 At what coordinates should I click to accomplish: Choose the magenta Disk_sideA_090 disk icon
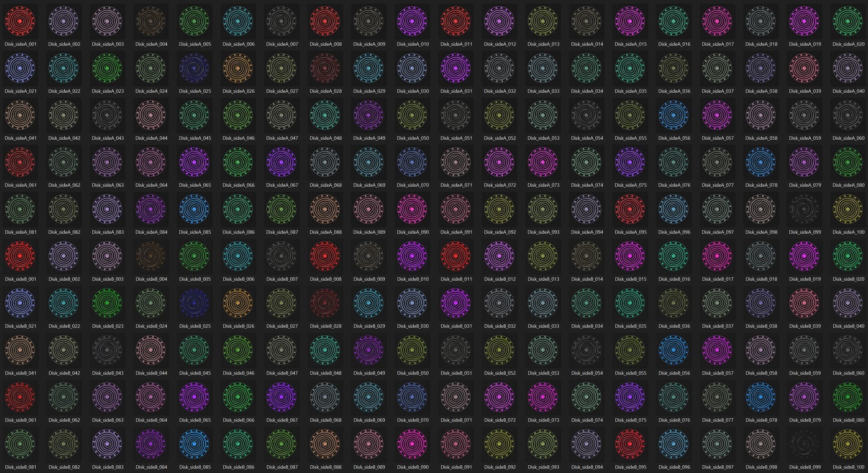coord(412,209)
